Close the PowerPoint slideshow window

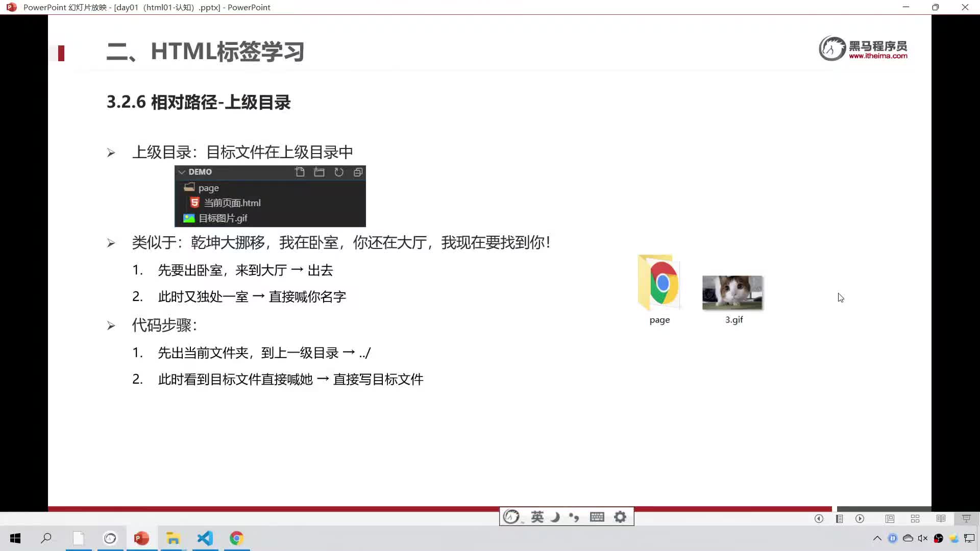click(965, 7)
